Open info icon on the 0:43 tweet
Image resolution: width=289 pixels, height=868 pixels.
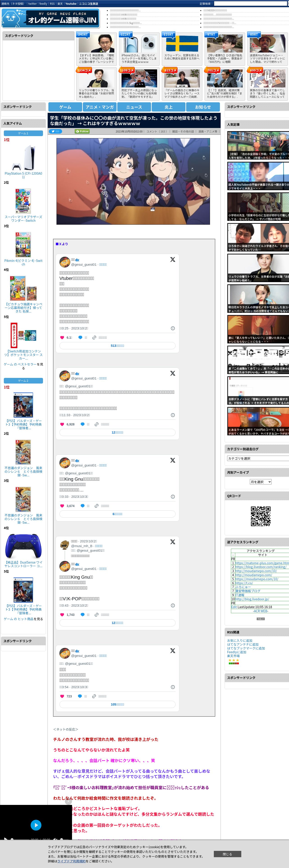point(173,605)
